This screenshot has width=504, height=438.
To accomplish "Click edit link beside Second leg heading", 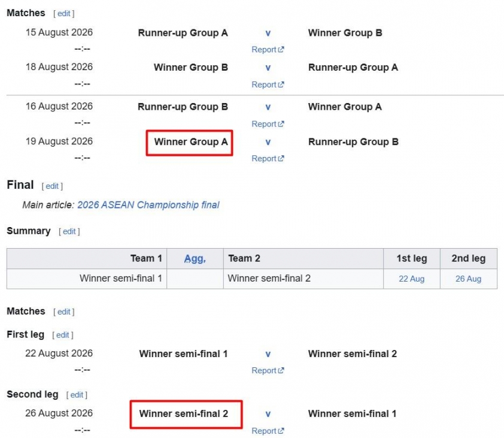I will (77, 395).
